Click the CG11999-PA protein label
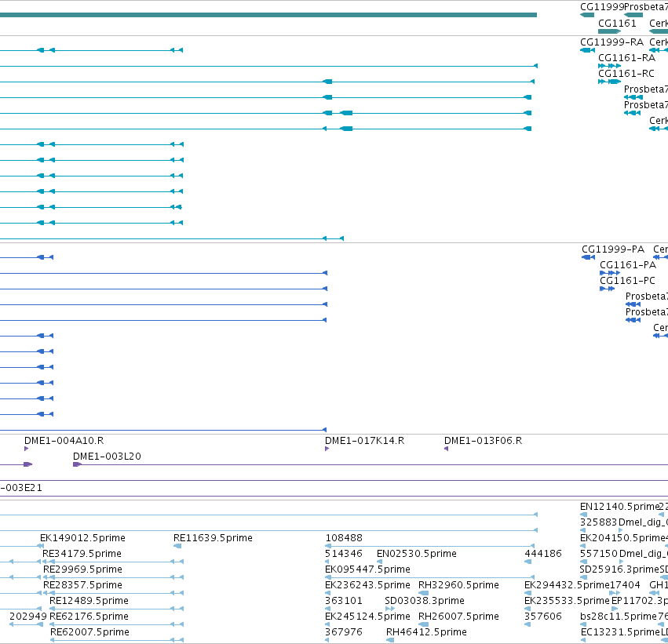Image resolution: width=668 pixels, height=644 pixels. click(613, 249)
